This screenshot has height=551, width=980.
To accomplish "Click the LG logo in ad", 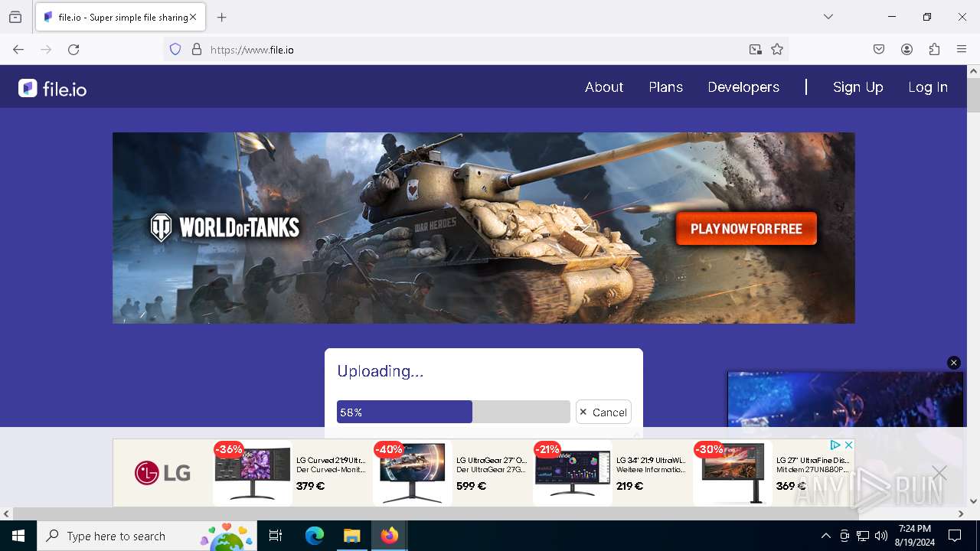I will coord(163,472).
